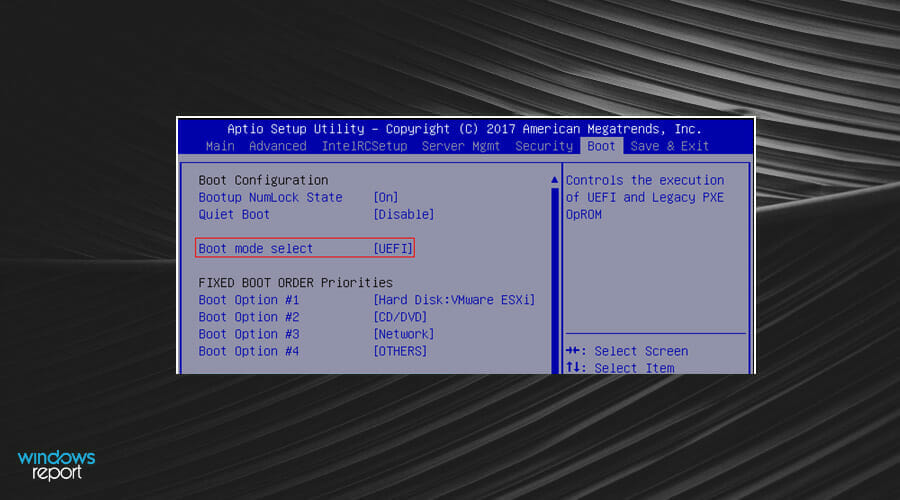
Task: Switch to the Advanced tab
Action: point(278,146)
